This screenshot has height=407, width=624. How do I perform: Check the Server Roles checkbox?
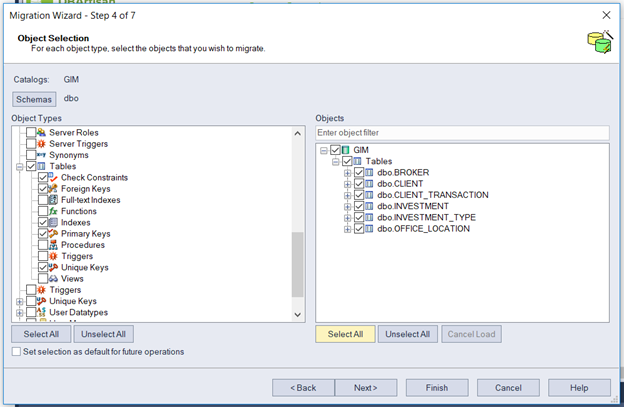pos(31,132)
